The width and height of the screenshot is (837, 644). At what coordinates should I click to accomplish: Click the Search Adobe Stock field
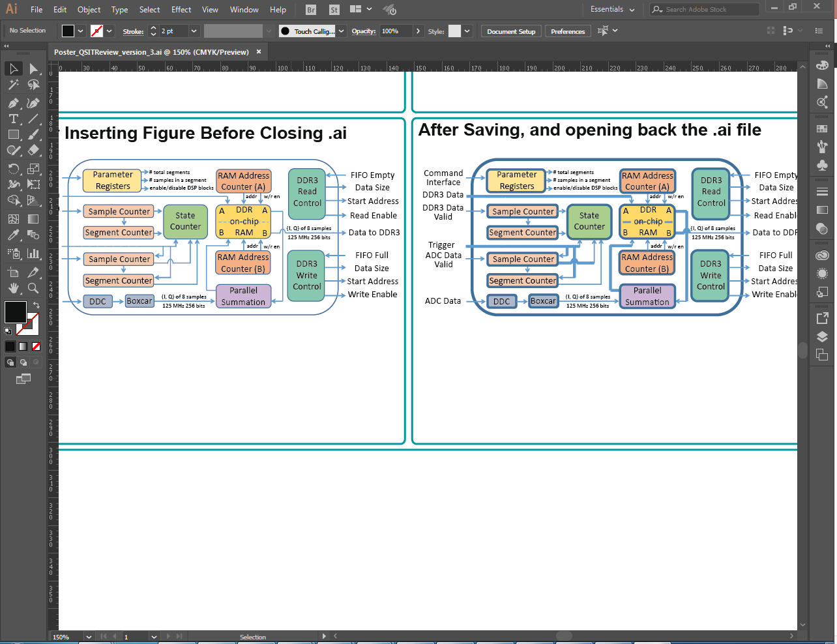pyautogui.click(x=705, y=10)
